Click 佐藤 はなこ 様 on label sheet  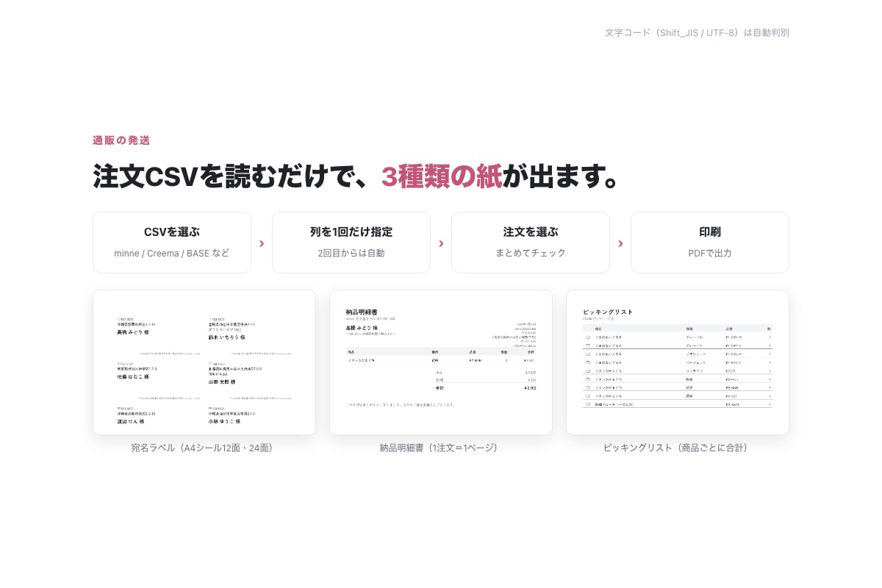pyautogui.click(x=133, y=377)
